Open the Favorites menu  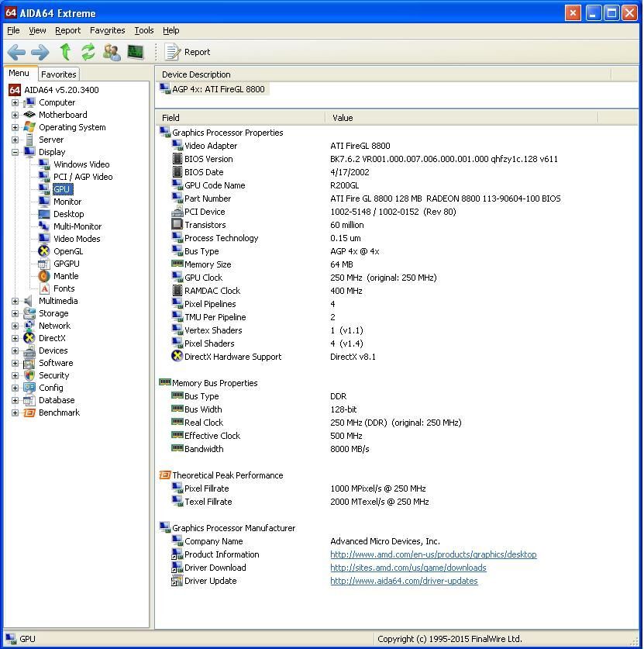(107, 30)
